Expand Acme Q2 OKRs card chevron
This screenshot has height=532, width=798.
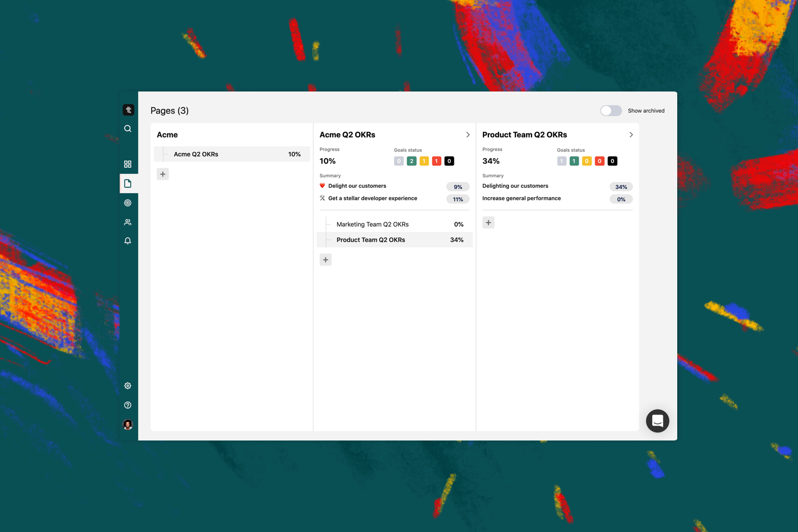click(468, 135)
